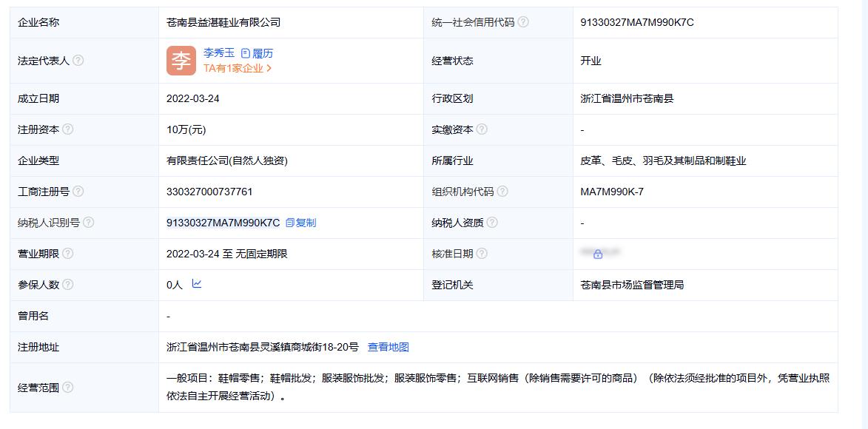
Task: Open 李秀玉 profile link
Action: (x=219, y=53)
